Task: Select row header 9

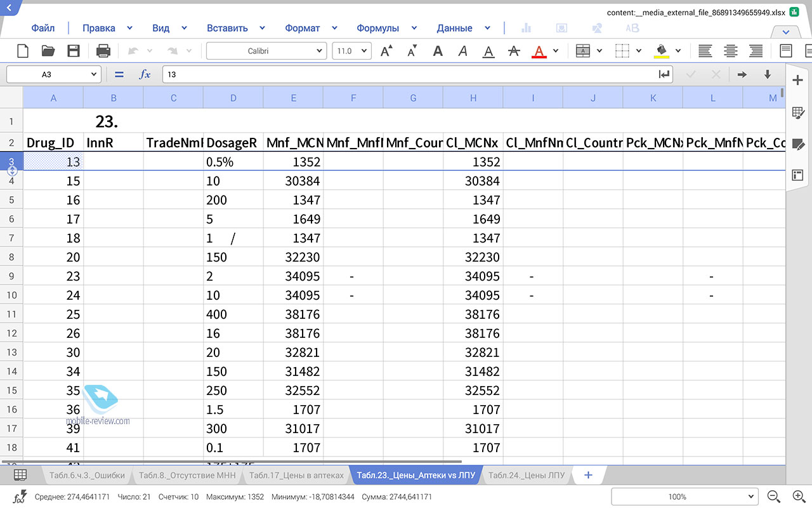Action: (11, 276)
